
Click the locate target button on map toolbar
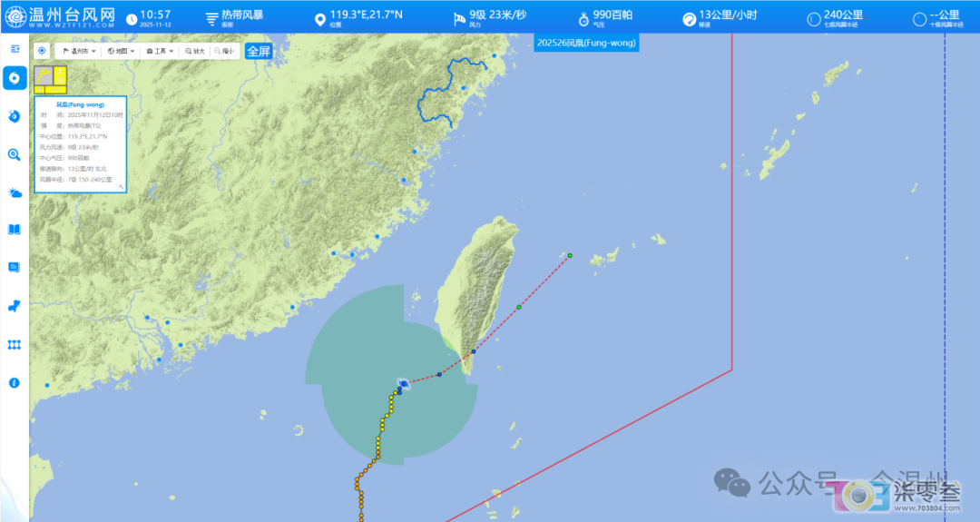[42, 51]
